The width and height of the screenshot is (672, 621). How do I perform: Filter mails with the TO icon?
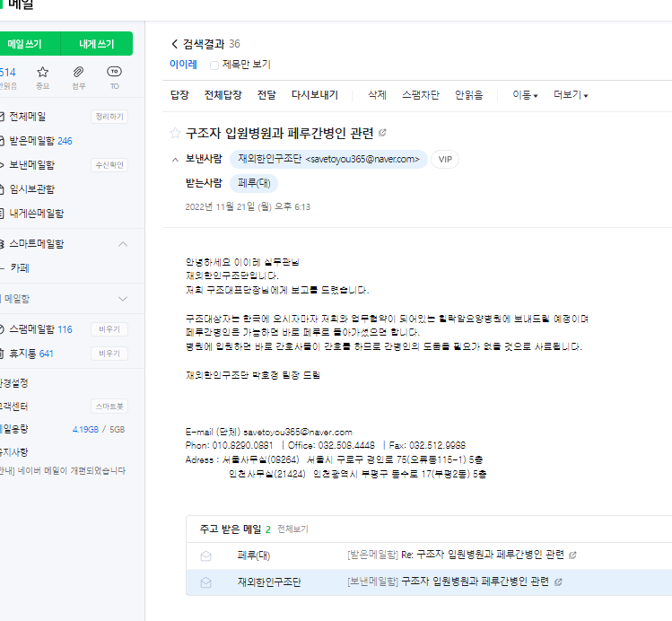pyautogui.click(x=115, y=72)
